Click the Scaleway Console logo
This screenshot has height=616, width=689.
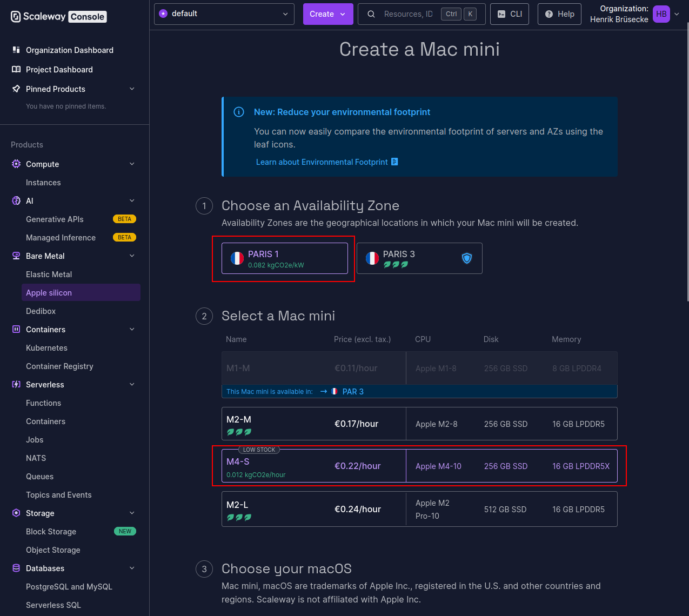point(58,16)
